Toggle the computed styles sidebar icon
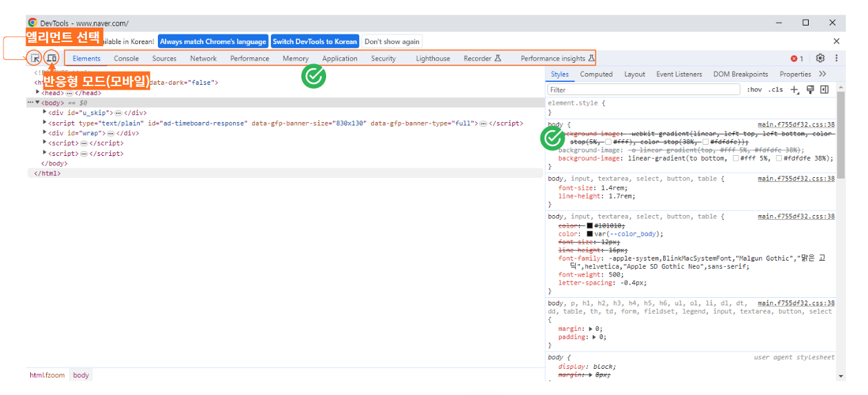 point(824,90)
